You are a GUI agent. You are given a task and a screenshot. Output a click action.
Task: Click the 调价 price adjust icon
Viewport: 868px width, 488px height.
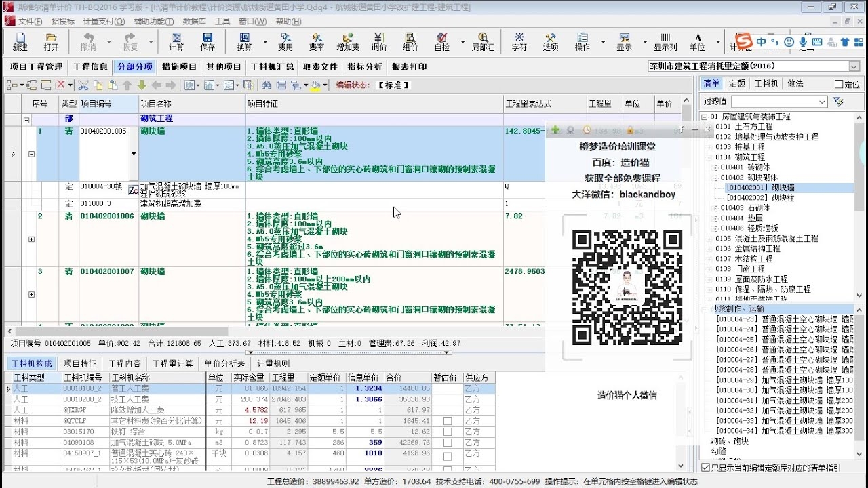379,42
